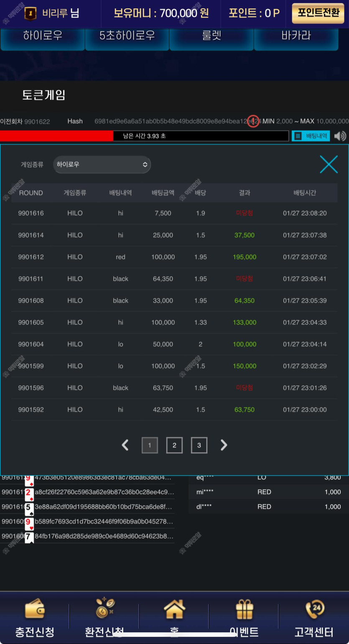Go to previous page with left chevron
The image size is (349, 644).
pos(125,445)
